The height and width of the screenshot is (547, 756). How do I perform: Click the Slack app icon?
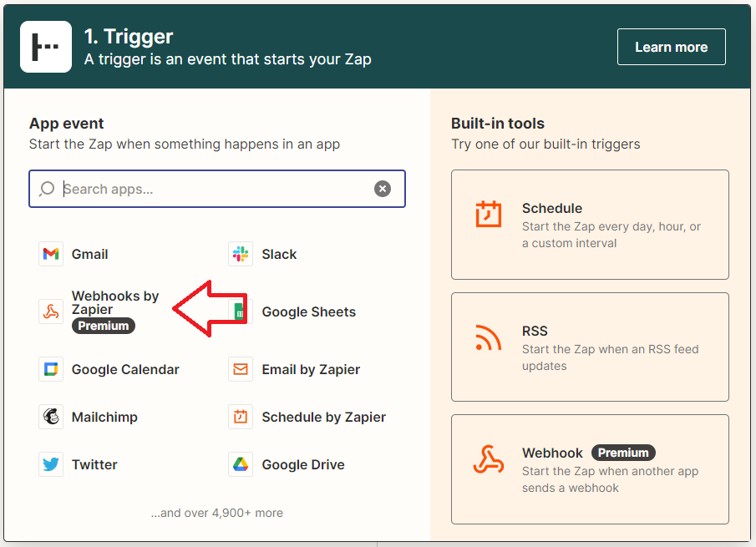pyautogui.click(x=241, y=254)
